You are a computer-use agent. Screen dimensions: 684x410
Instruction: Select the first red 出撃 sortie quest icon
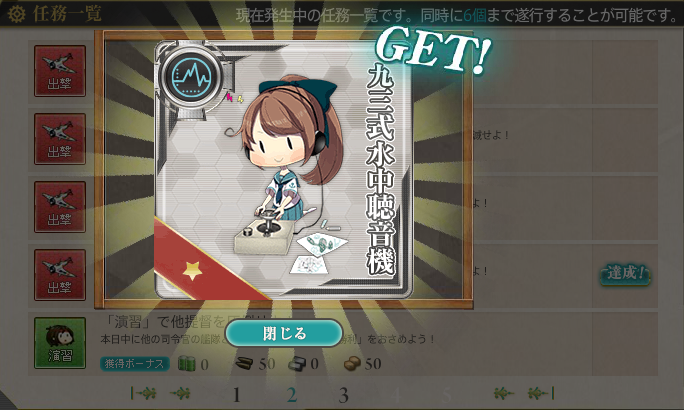(x=60, y=71)
